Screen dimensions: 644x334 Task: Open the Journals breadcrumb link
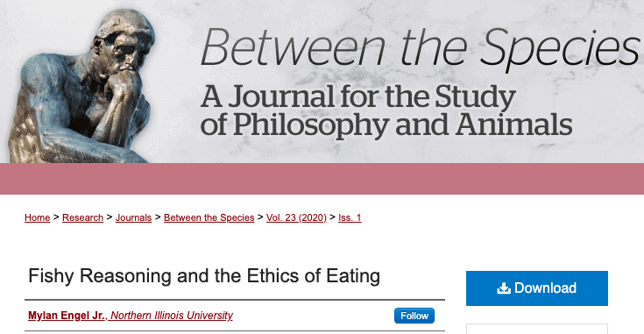click(x=133, y=217)
